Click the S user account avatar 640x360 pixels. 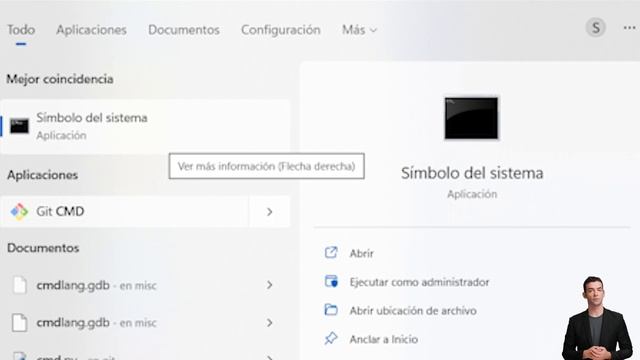[x=596, y=28]
